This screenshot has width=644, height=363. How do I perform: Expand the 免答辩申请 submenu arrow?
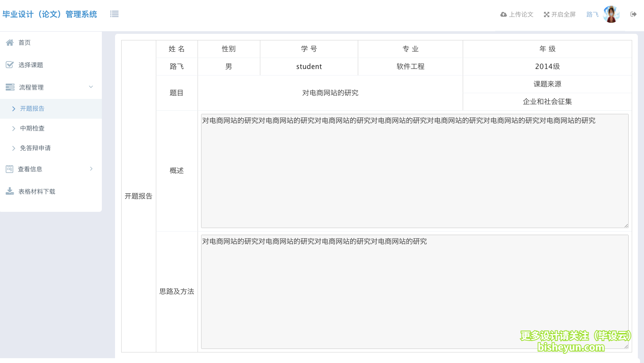(14, 148)
